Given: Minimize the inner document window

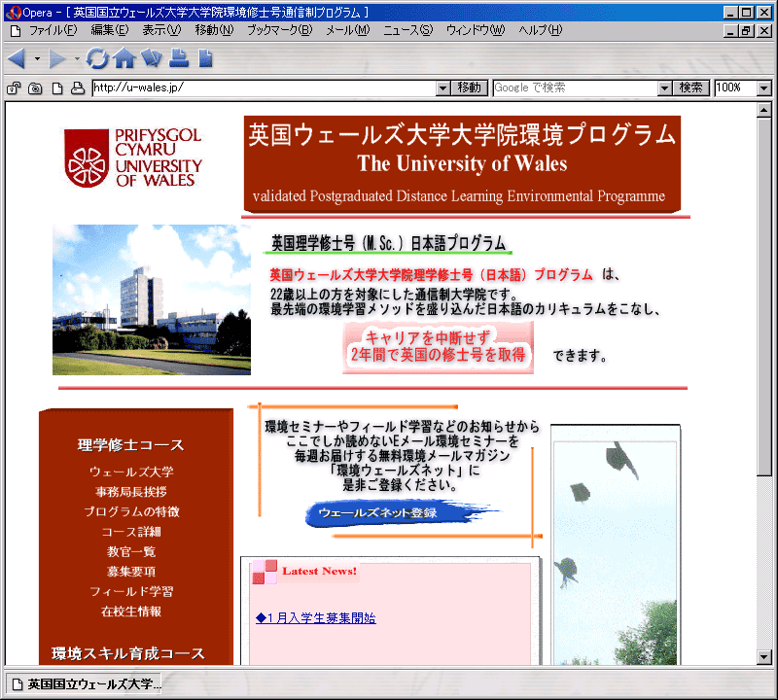Looking at the screenshot, I should click(x=730, y=31).
